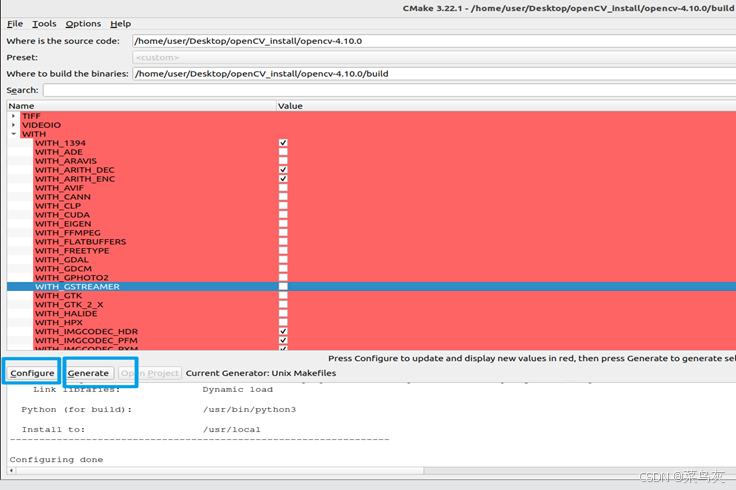Select the WITH_HALIDE row name
Screen dimensions: 736x490
coord(66,314)
